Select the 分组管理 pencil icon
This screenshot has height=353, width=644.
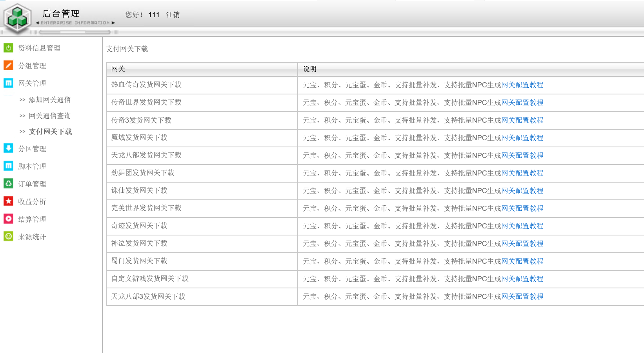coord(8,65)
